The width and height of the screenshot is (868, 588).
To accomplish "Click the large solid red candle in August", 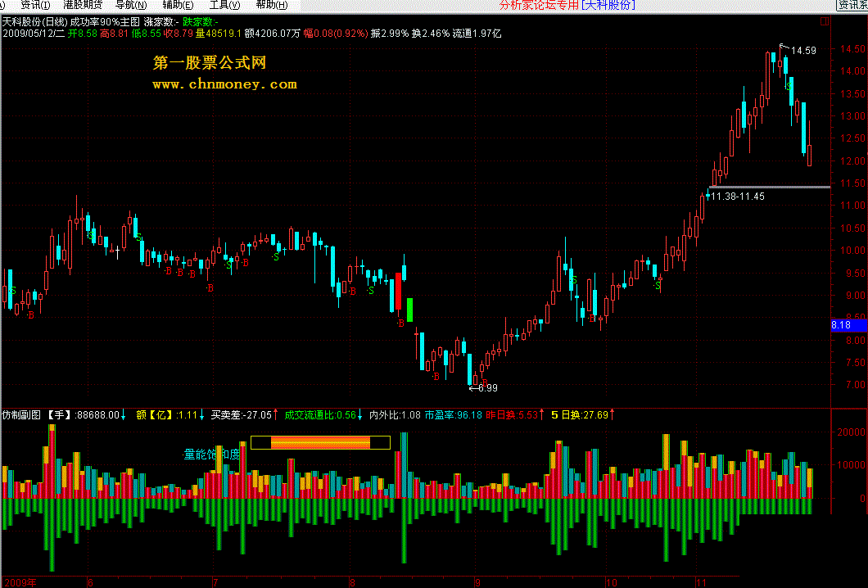I will [x=398, y=292].
